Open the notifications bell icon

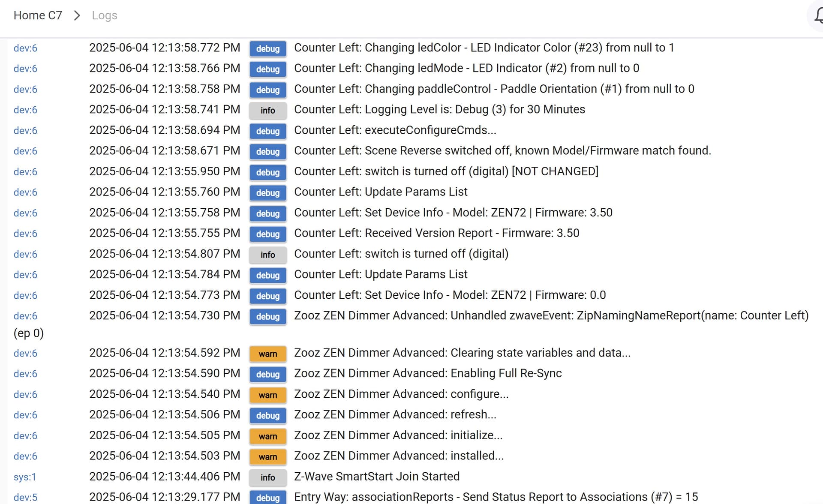click(x=818, y=15)
